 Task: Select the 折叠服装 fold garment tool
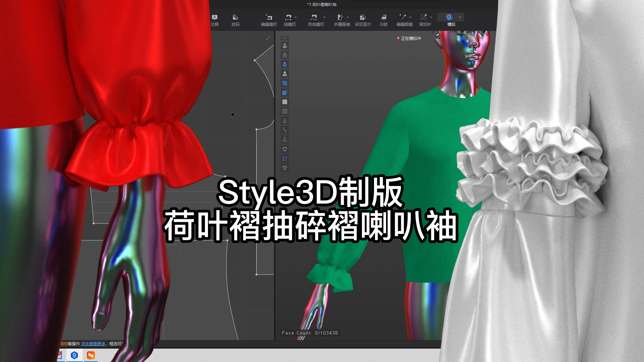[341, 20]
